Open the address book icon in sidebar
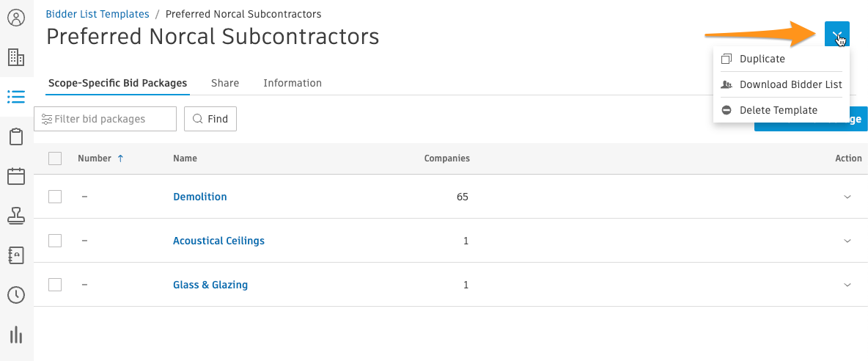 (16, 255)
